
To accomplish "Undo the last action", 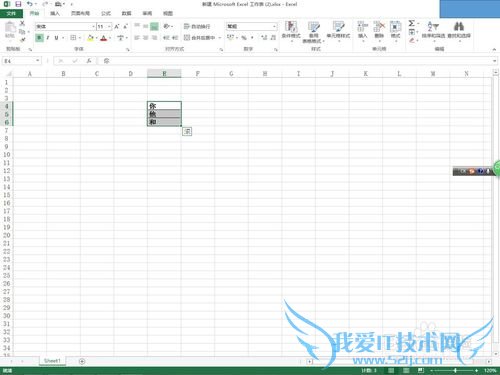I will point(30,4).
